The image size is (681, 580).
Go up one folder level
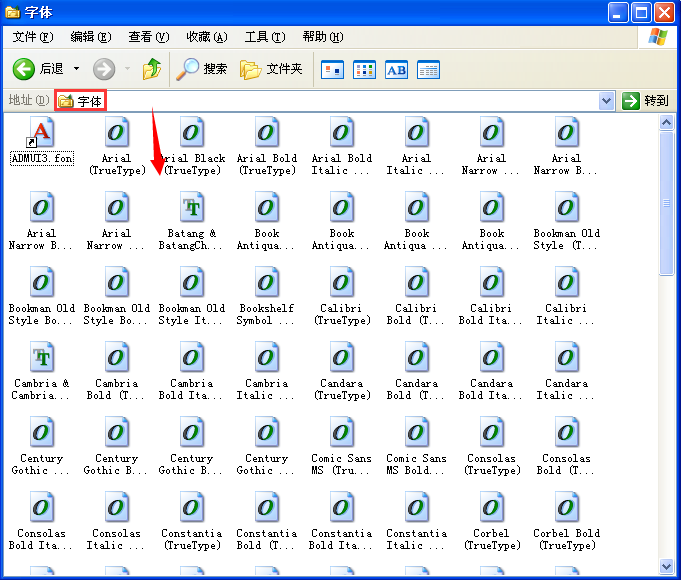pyautogui.click(x=152, y=69)
